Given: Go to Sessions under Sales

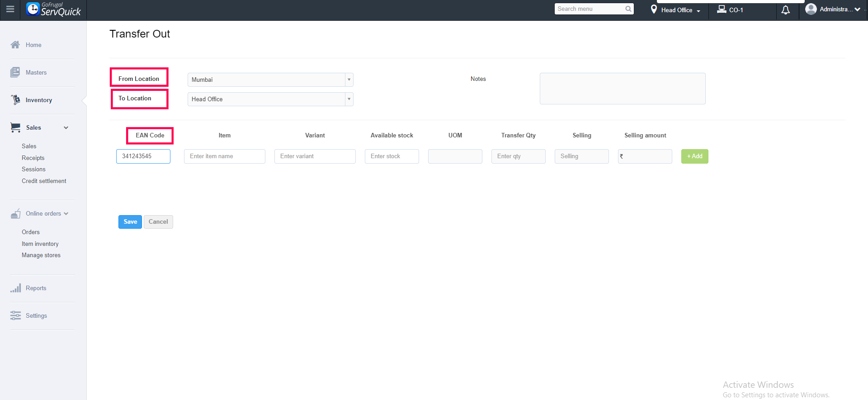Looking at the screenshot, I should (x=33, y=169).
